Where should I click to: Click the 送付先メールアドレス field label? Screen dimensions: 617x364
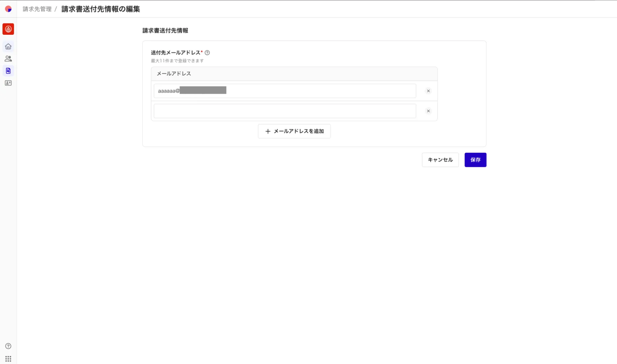coord(176,52)
